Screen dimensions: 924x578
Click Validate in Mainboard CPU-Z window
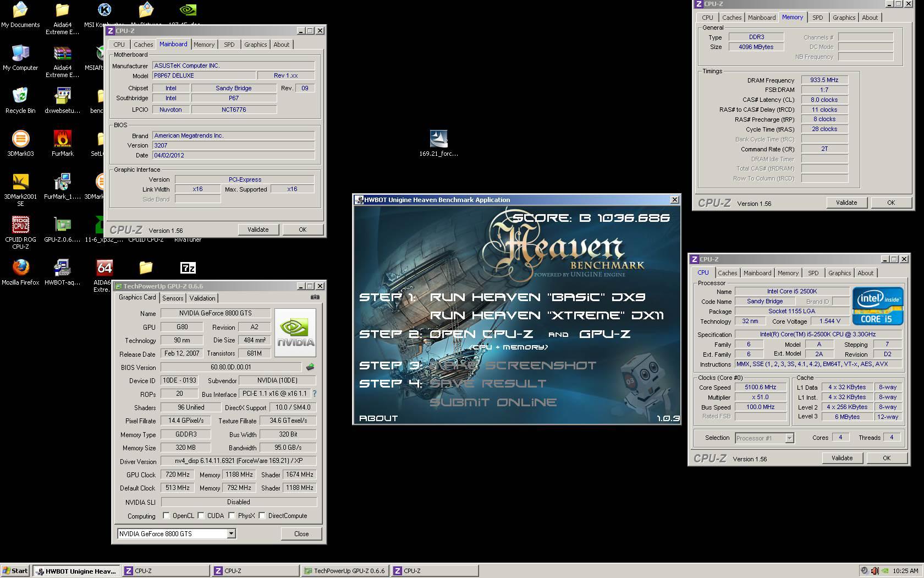tap(258, 230)
